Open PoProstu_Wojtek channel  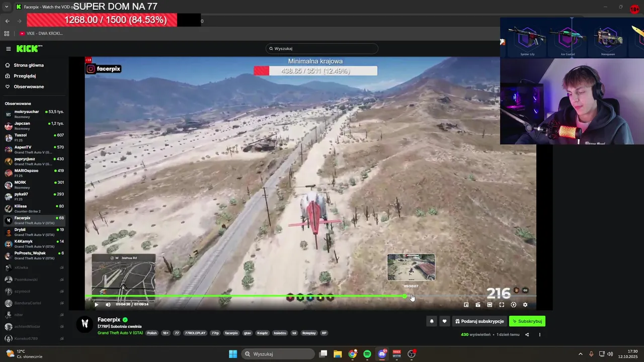click(34, 255)
